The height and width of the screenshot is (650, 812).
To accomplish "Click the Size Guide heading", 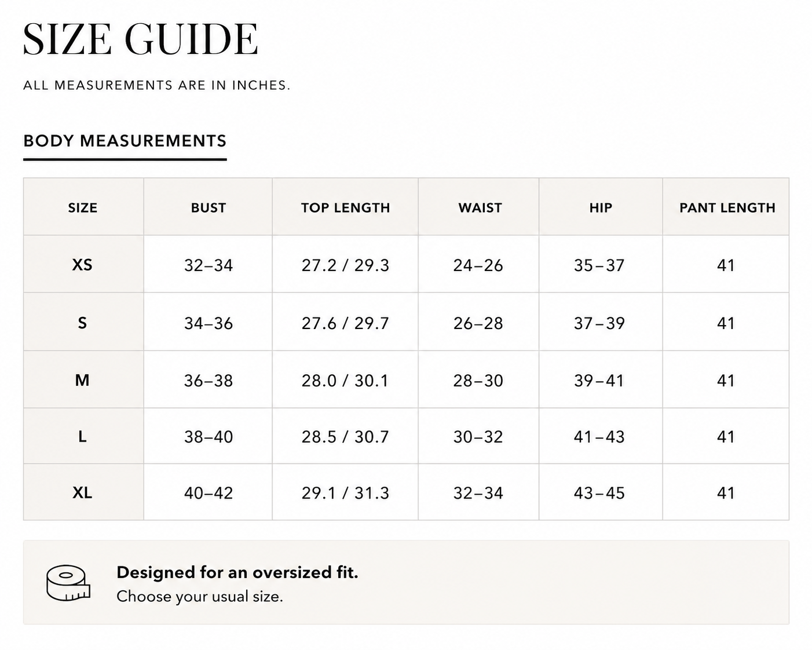I will (141, 39).
